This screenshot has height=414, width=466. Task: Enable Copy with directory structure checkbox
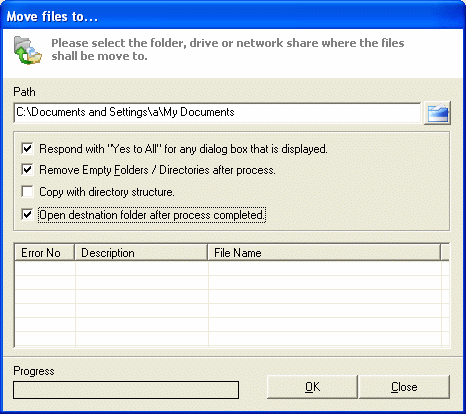tap(27, 192)
